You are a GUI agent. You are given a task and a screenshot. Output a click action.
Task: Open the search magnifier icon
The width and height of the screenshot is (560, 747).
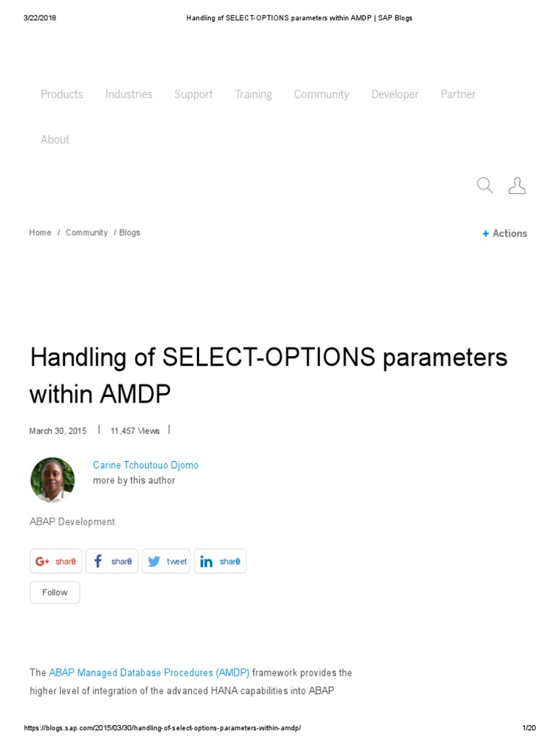pos(485,185)
